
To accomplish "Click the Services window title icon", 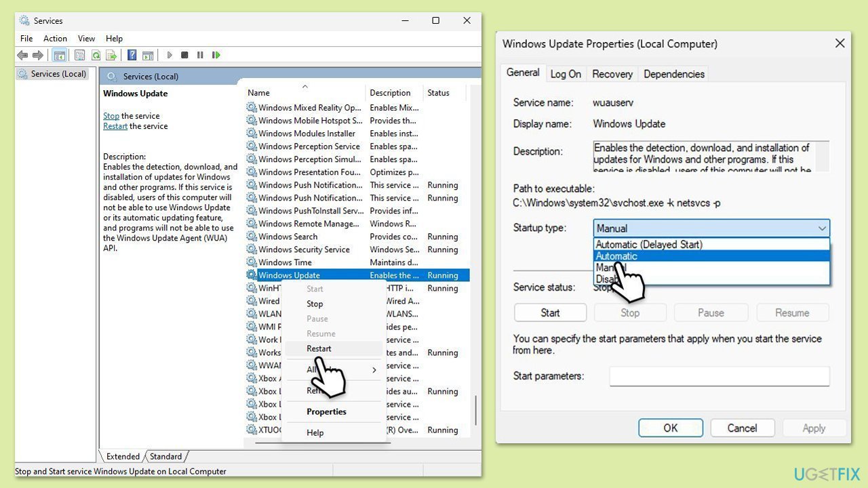I will tap(24, 20).
